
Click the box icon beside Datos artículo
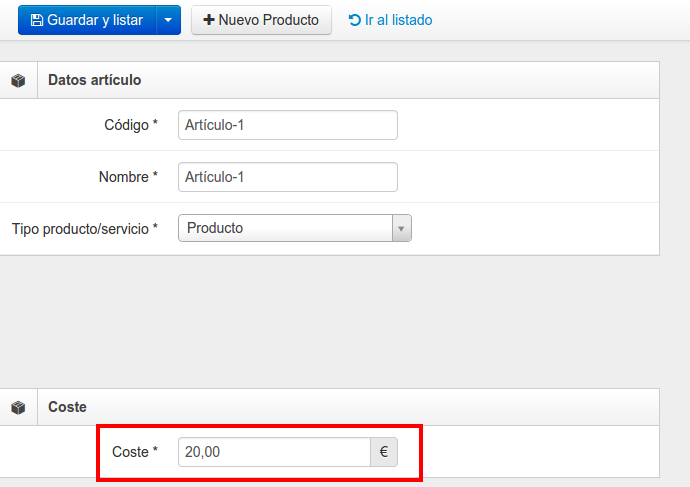click(18, 81)
